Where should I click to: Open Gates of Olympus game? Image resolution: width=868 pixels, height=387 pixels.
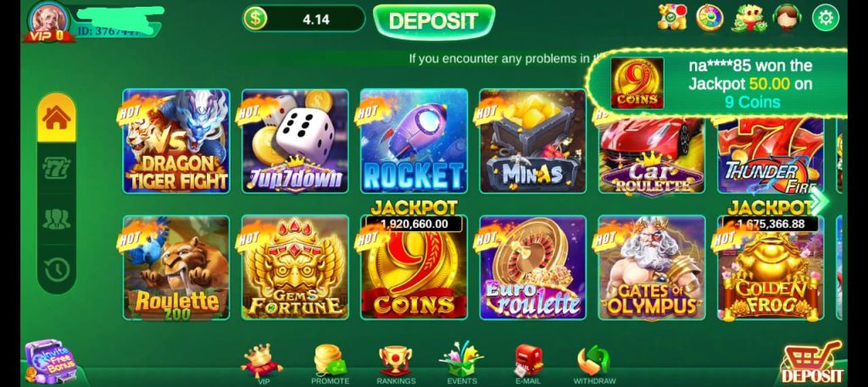pyautogui.click(x=652, y=268)
